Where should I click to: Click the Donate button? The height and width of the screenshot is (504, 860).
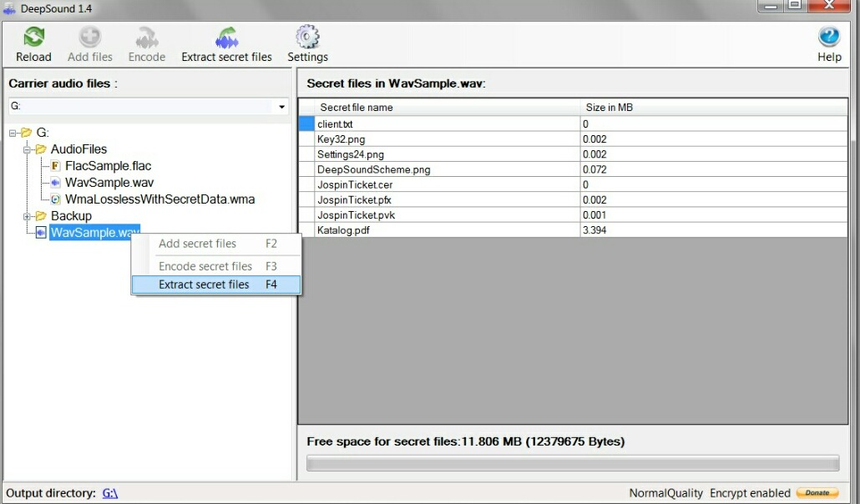point(817,493)
